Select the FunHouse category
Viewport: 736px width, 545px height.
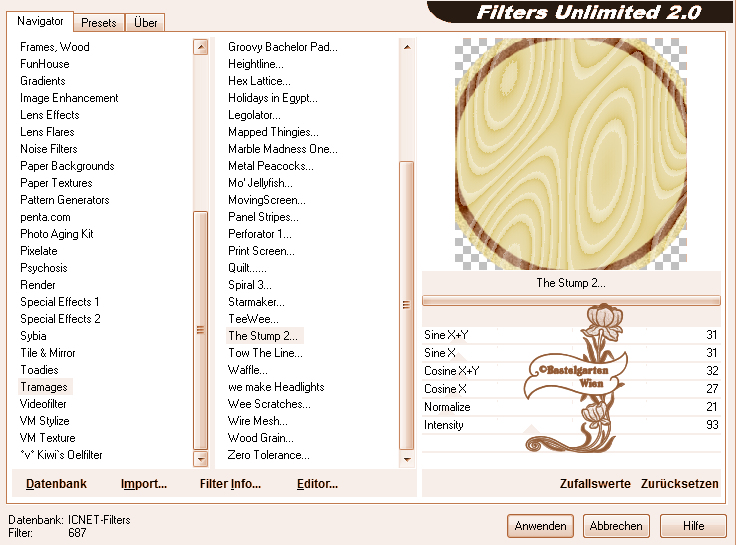click(x=45, y=64)
